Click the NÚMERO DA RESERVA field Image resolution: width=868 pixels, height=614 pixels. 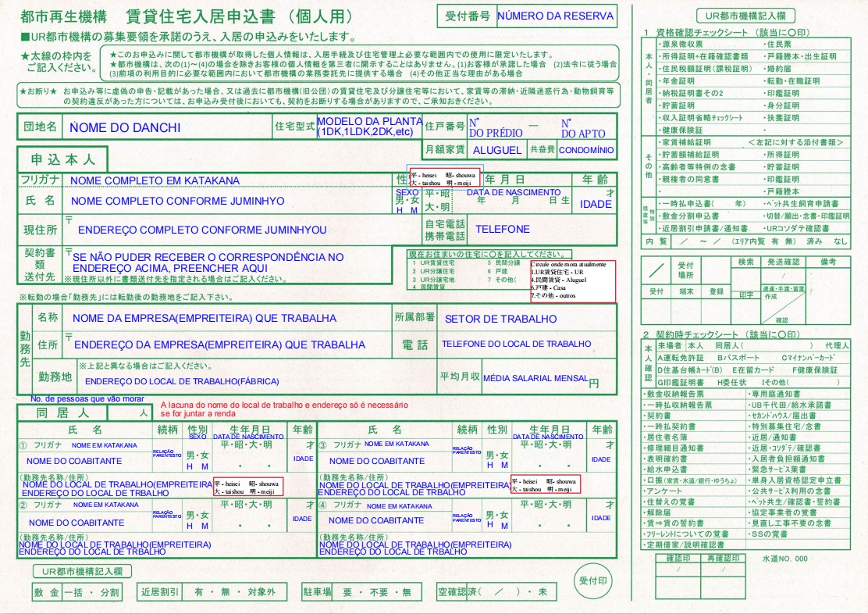(555, 15)
